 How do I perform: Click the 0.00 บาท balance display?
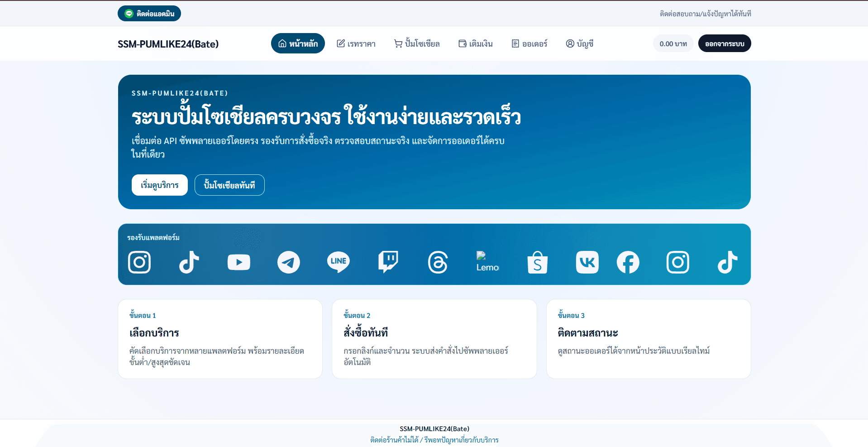[x=673, y=43]
